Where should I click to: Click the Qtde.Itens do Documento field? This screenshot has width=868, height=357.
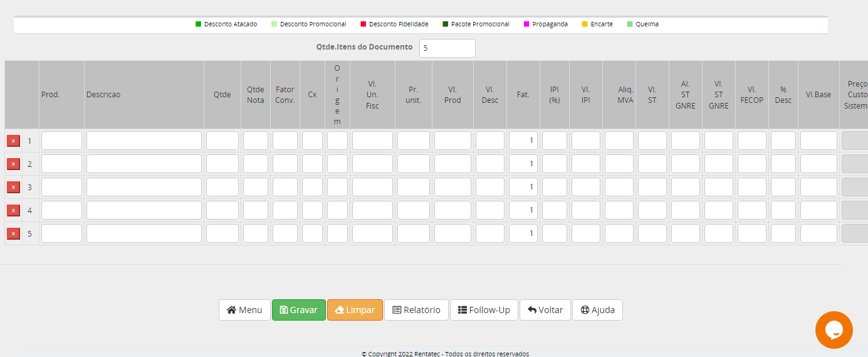point(447,48)
